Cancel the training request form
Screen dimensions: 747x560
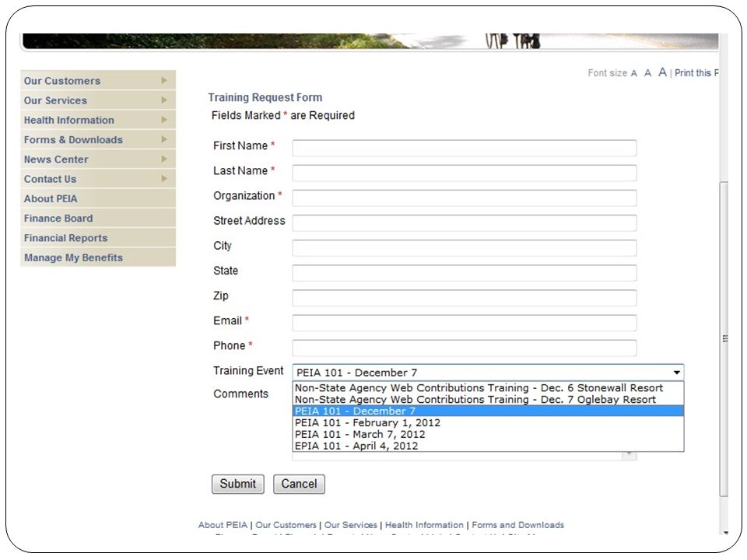point(299,484)
